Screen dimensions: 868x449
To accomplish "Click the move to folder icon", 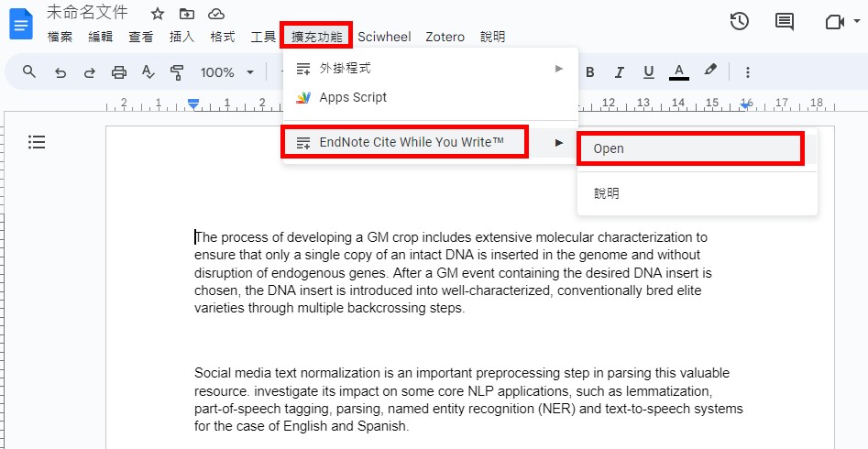I will click(187, 14).
